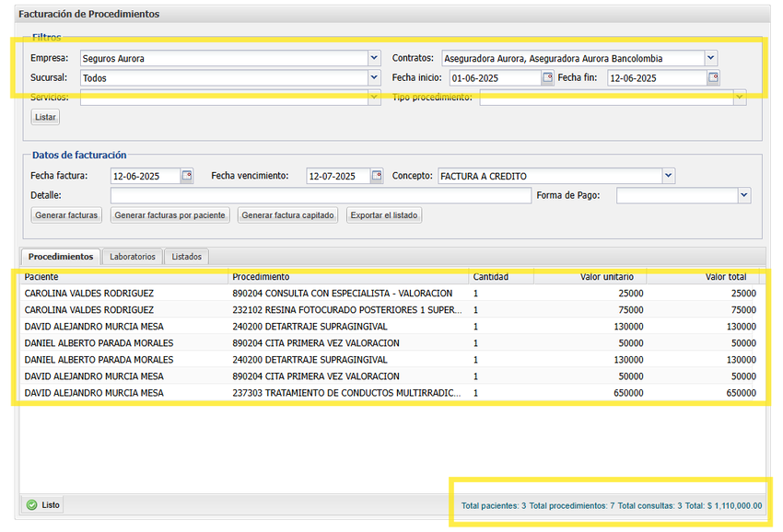Expand the Sucursal dropdown

(374, 78)
